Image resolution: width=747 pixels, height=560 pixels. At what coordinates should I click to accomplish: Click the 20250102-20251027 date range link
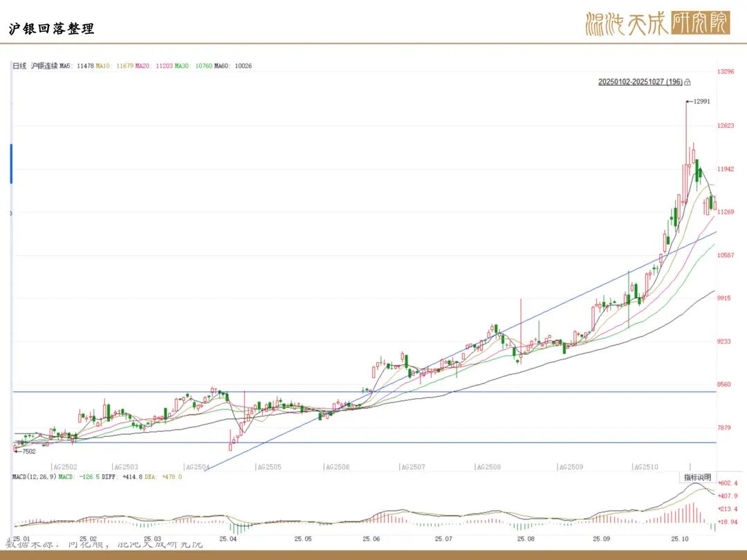coord(640,82)
